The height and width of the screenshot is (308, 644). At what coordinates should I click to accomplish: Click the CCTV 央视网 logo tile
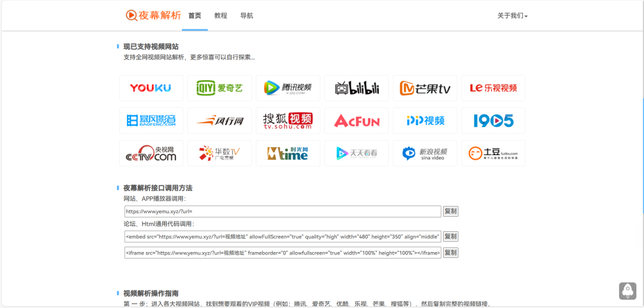tap(151, 153)
